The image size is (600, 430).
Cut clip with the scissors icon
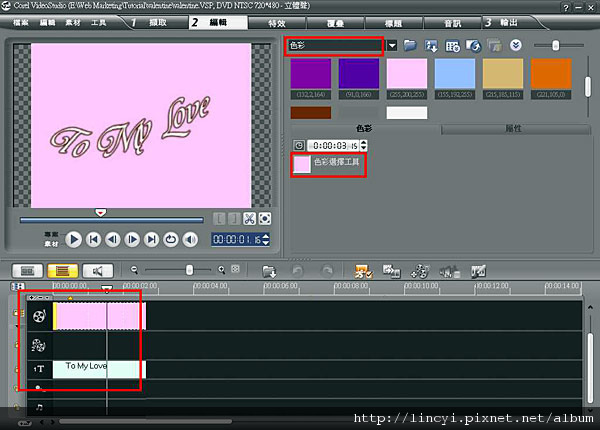249,219
